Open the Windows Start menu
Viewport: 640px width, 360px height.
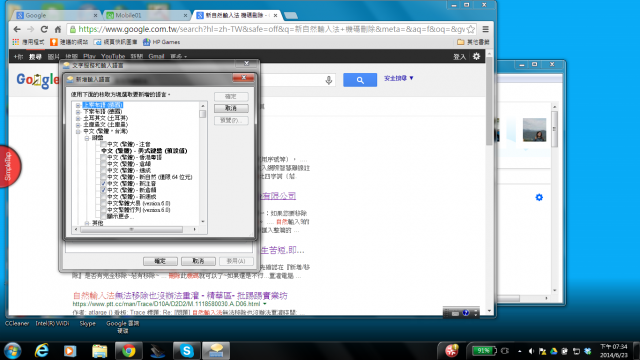(x=13, y=351)
